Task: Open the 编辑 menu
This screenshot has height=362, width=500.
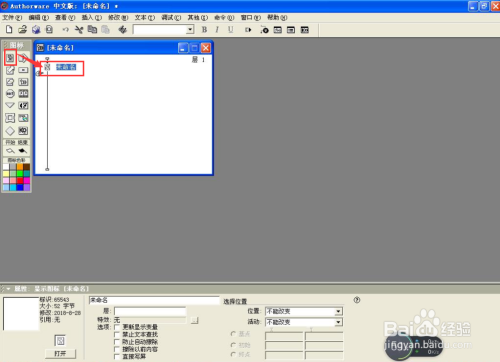Action: [x=38, y=17]
